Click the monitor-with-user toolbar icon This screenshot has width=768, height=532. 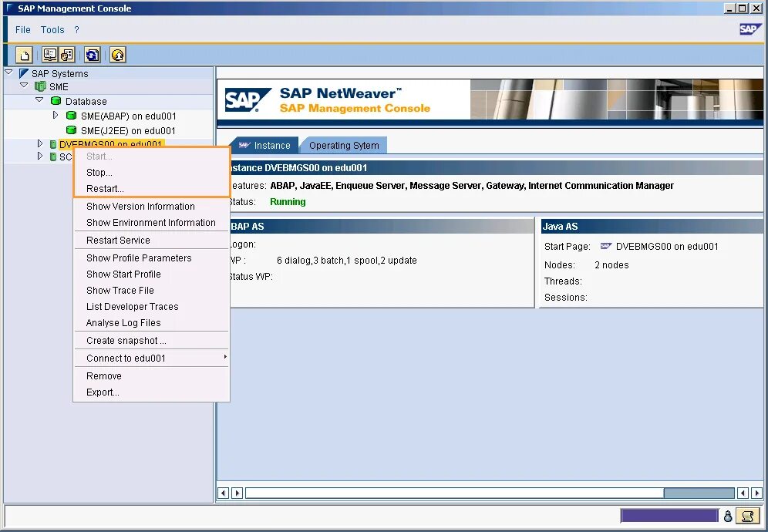click(49, 55)
